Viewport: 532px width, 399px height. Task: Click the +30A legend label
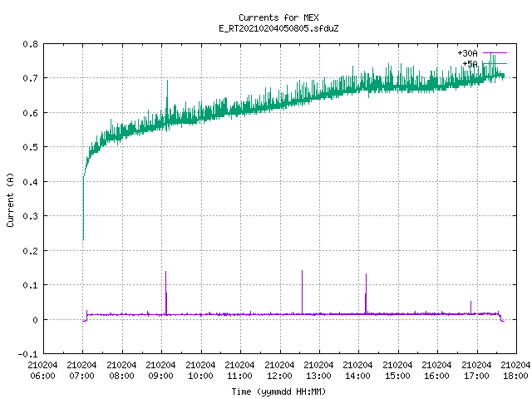[467, 53]
